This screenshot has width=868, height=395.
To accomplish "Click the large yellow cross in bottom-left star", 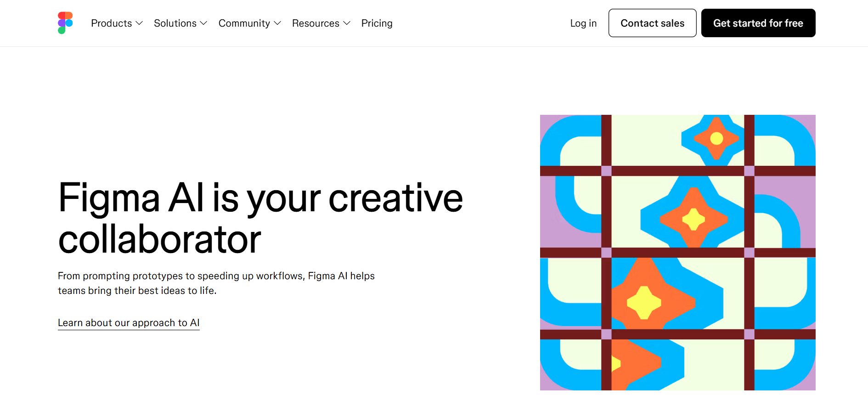I will (x=644, y=303).
